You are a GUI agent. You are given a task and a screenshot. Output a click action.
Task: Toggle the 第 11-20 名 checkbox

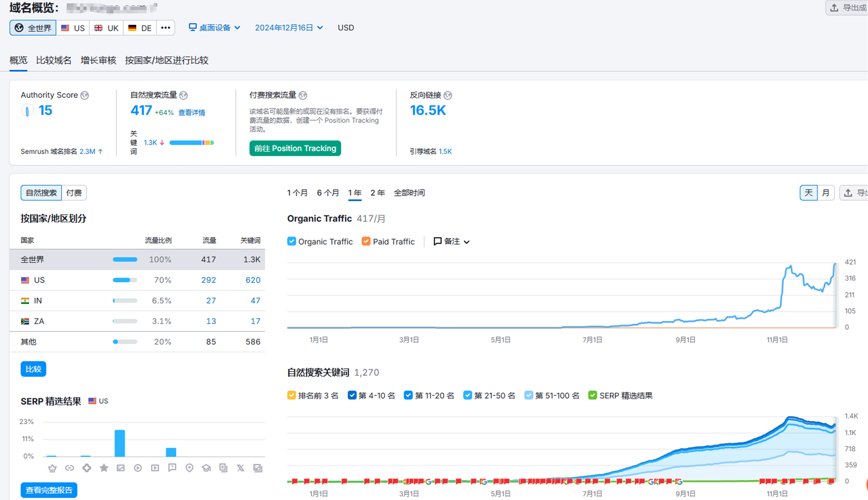tap(408, 395)
